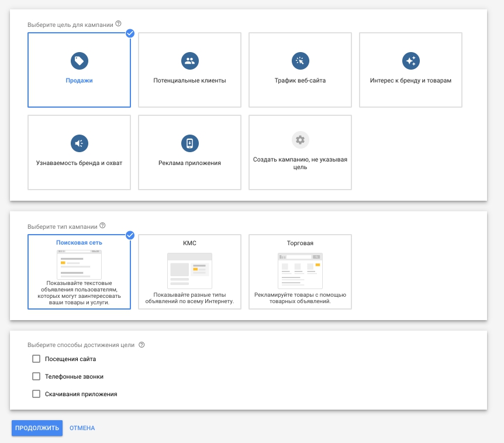Image resolution: width=504 pixels, height=443 pixels.
Task: Select the Интерес к бренду sparkle icon
Action: (410, 60)
